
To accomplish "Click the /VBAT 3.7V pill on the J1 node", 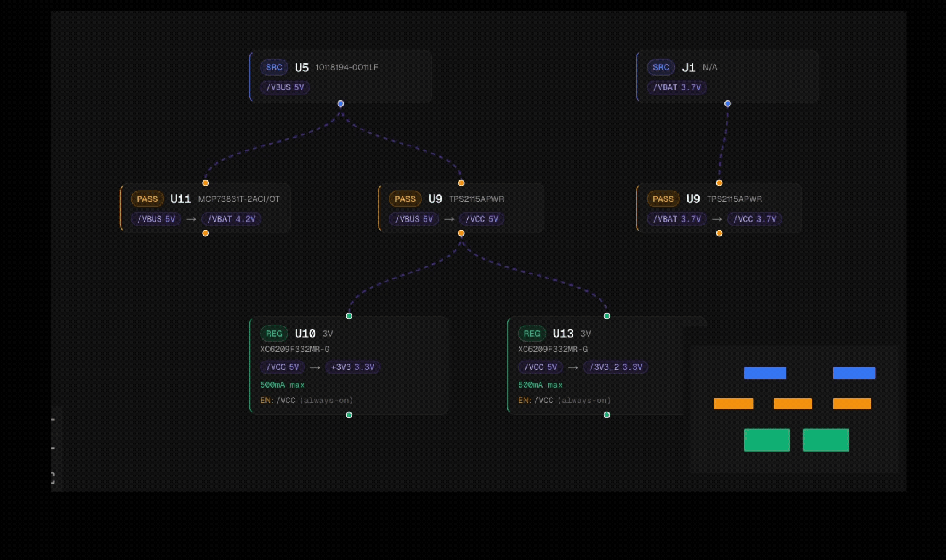I will click(677, 87).
